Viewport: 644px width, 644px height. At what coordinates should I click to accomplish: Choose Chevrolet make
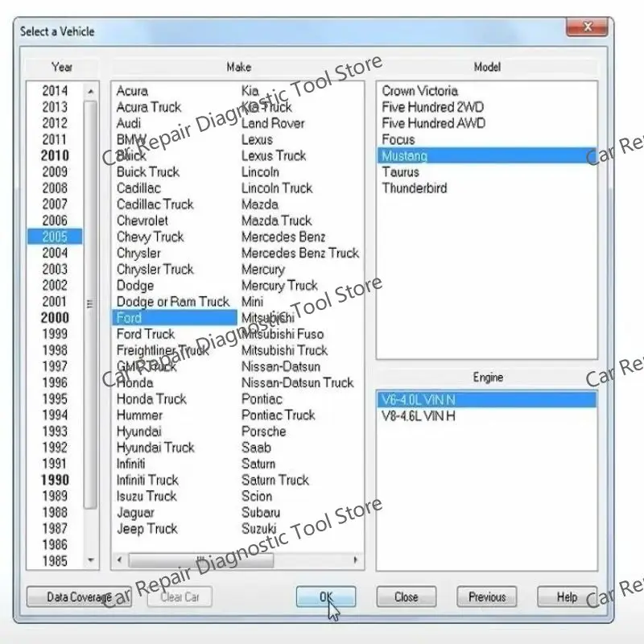tap(142, 221)
